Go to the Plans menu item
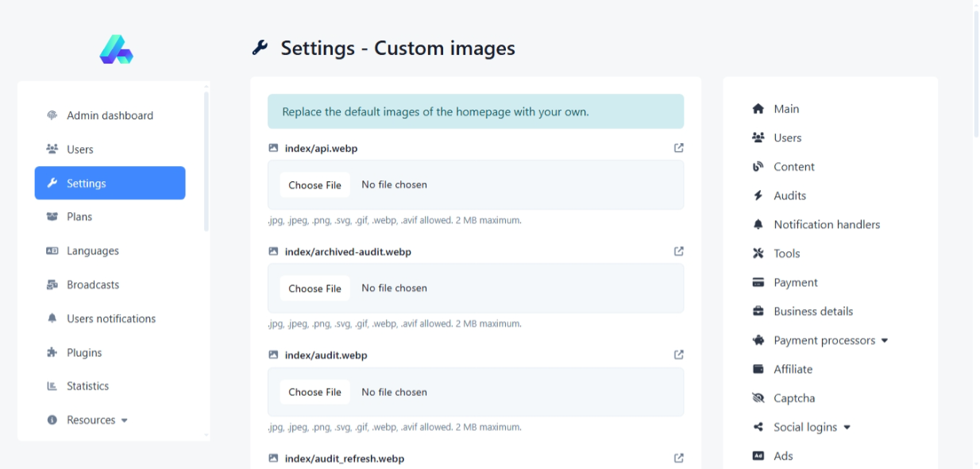Screen dimensions: 980x469 click(79, 216)
